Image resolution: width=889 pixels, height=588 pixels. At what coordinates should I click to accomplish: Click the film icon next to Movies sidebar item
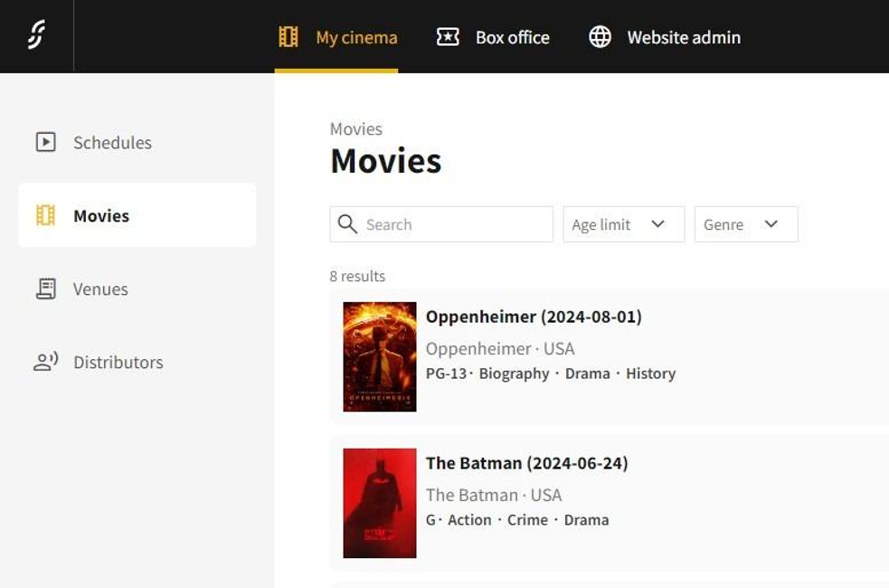tap(45, 215)
